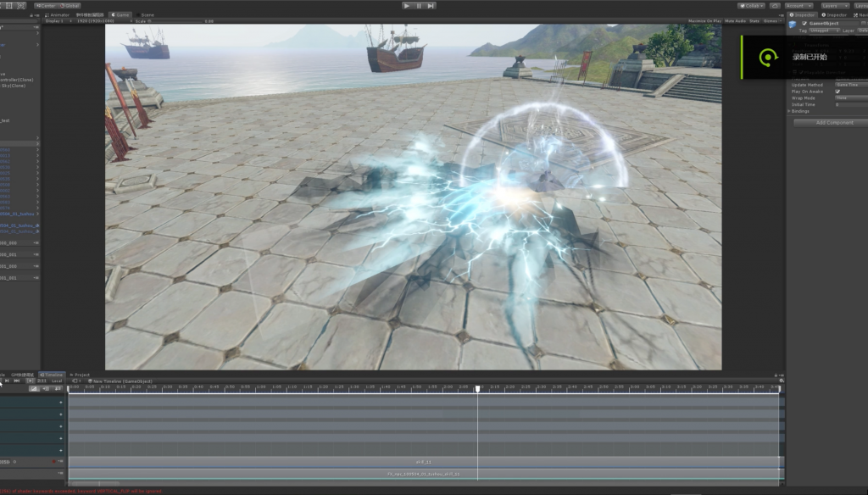Advance one frame with the Step button
The width and height of the screenshot is (868, 495).
pos(431,6)
